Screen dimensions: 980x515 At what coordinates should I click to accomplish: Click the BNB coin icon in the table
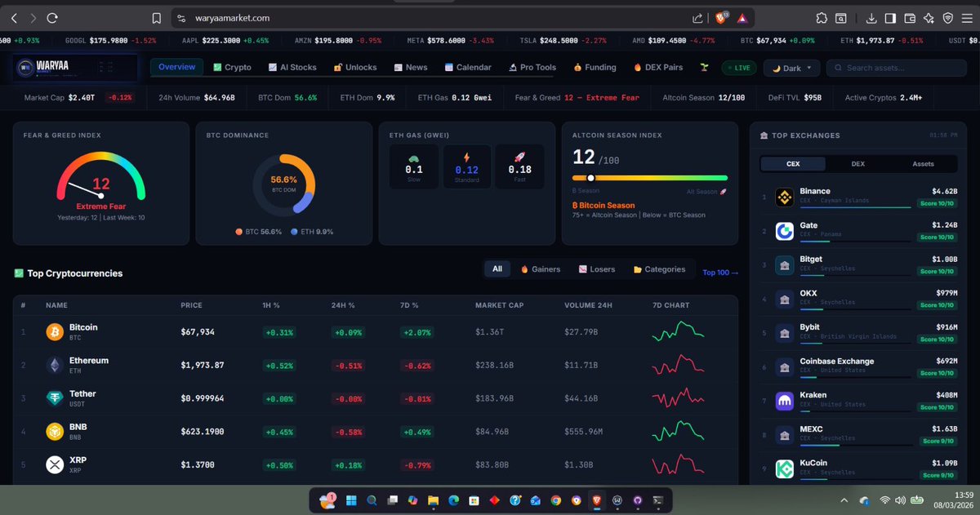[55, 432]
